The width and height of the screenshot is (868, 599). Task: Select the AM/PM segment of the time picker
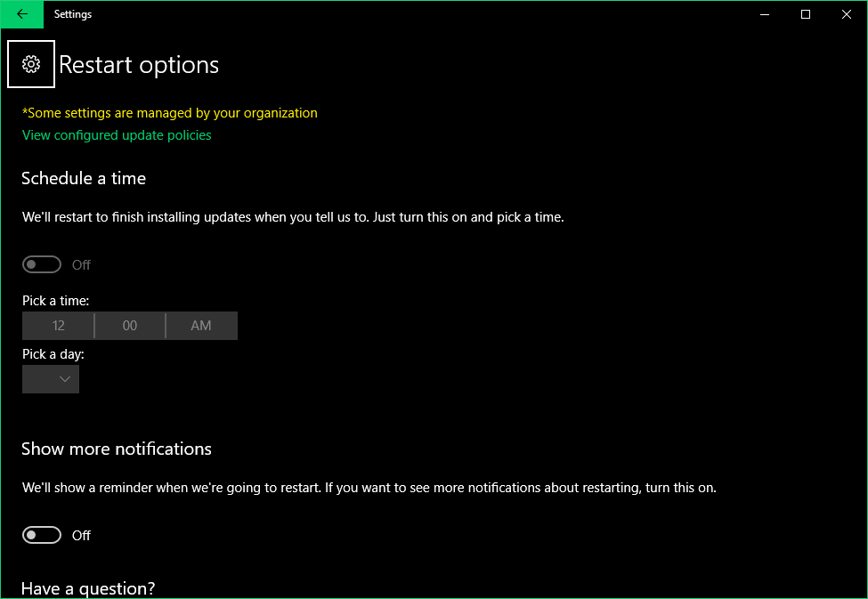(200, 325)
